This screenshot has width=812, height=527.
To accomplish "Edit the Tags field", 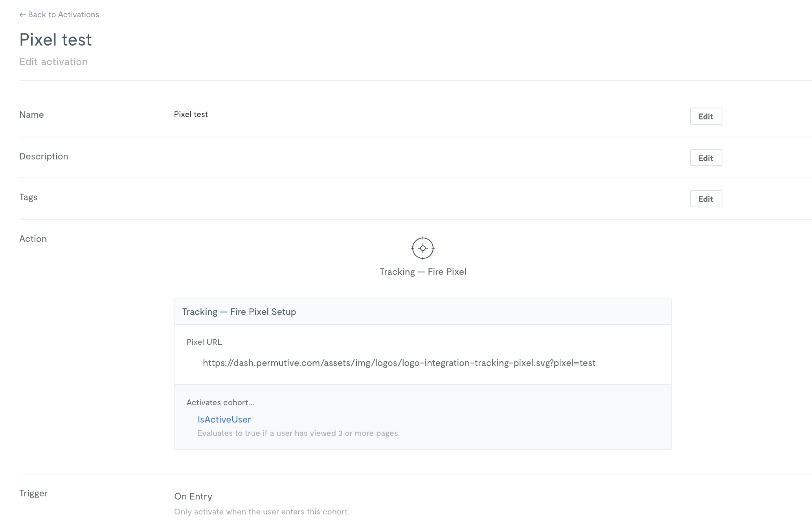I will (x=706, y=199).
